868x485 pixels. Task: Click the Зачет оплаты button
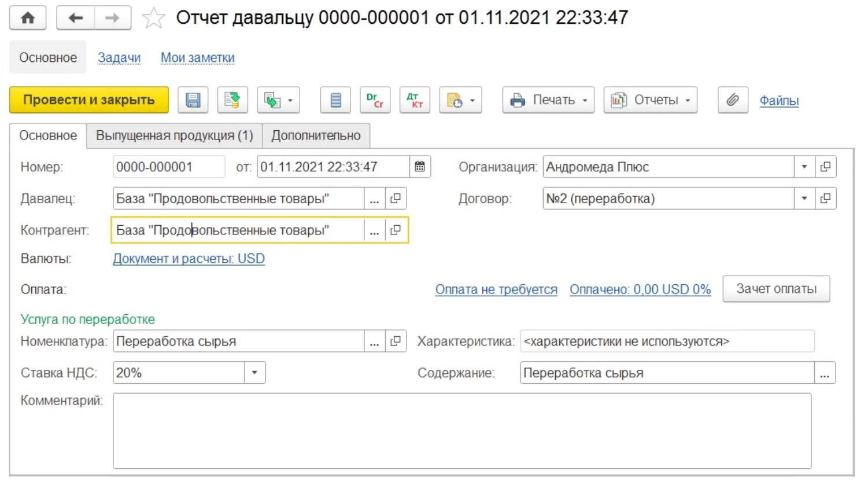click(777, 289)
